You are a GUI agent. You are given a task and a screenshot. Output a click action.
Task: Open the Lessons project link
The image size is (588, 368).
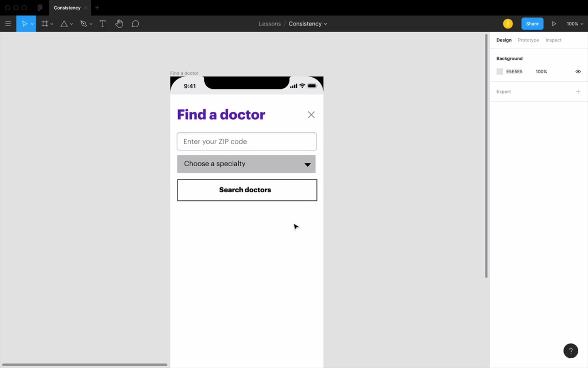[269, 24]
